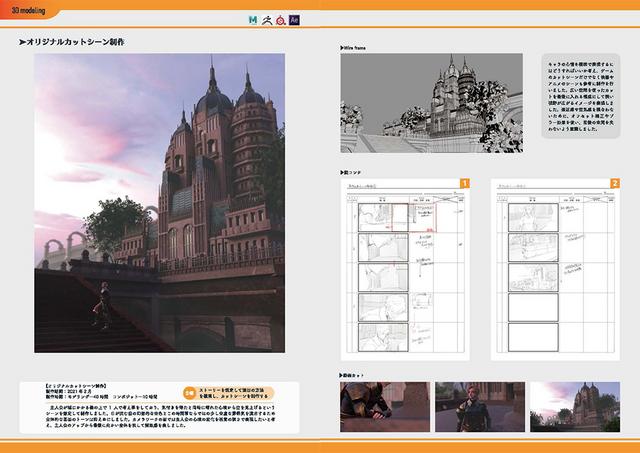This screenshot has width=640, height=453.
Task: Click the Substance Painter software icon
Action: [x=280, y=20]
